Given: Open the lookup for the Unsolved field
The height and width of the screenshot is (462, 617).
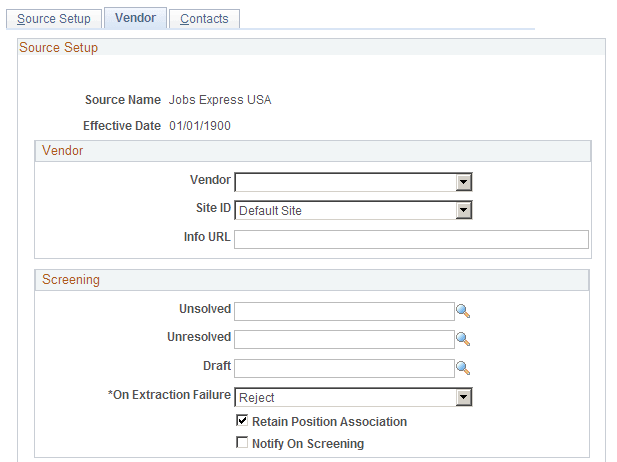Looking at the screenshot, I should (x=463, y=311).
